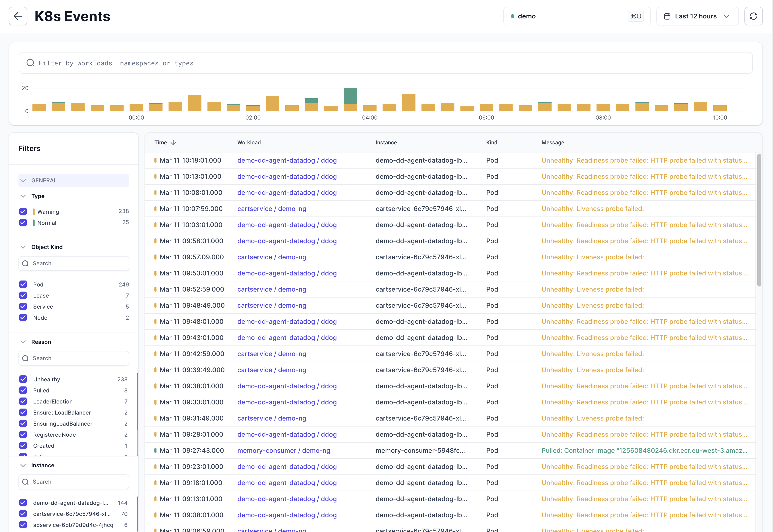Click the calendar icon in time range
773x532 pixels.
[667, 16]
